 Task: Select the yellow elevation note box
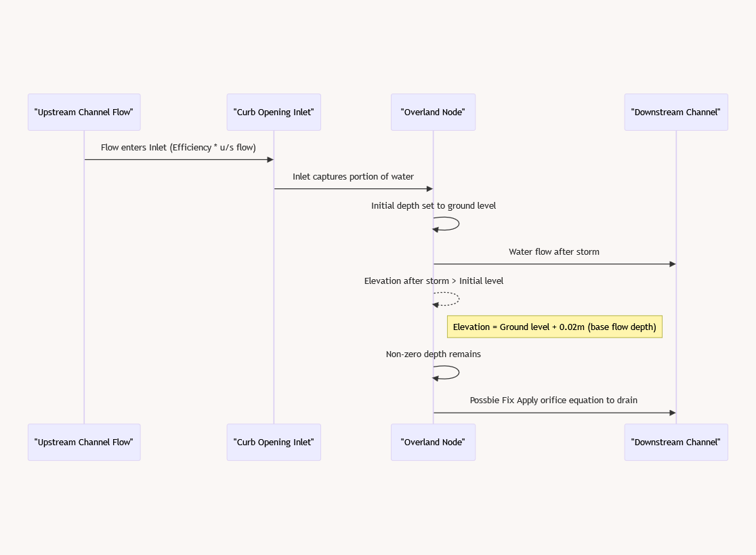click(555, 327)
